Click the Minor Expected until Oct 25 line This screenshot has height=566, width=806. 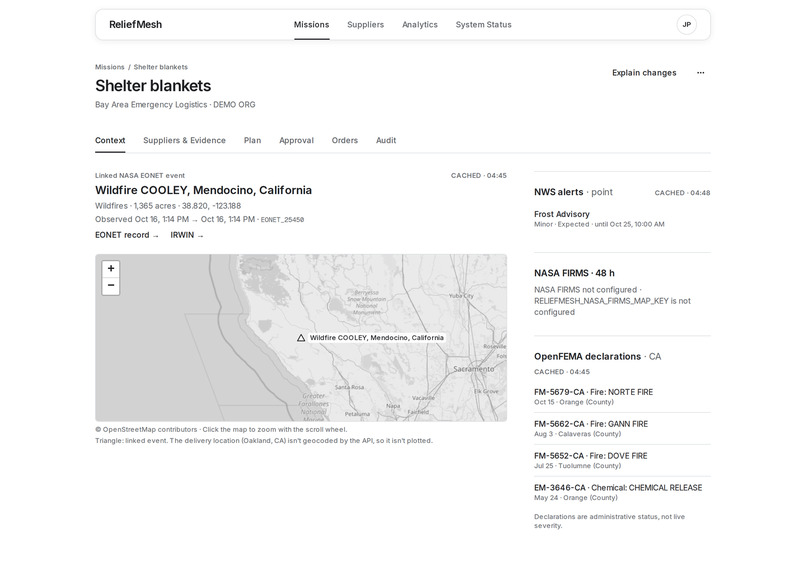pos(599,224)
